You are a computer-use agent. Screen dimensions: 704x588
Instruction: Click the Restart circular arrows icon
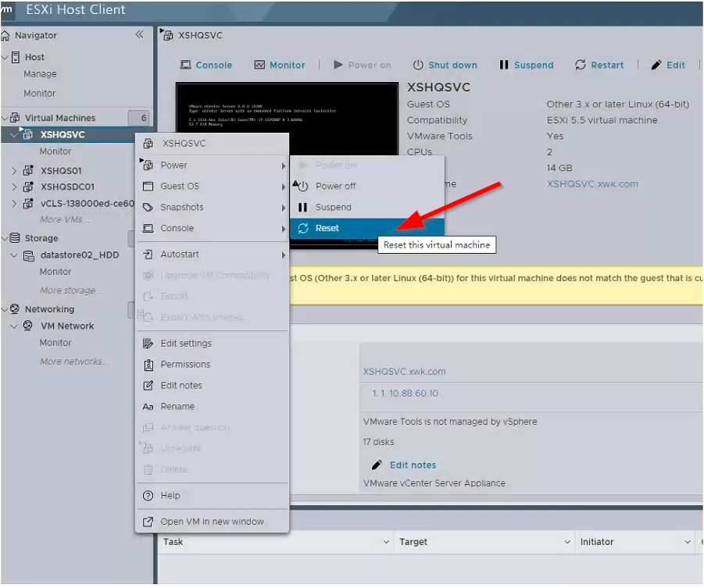click(581, 65)
